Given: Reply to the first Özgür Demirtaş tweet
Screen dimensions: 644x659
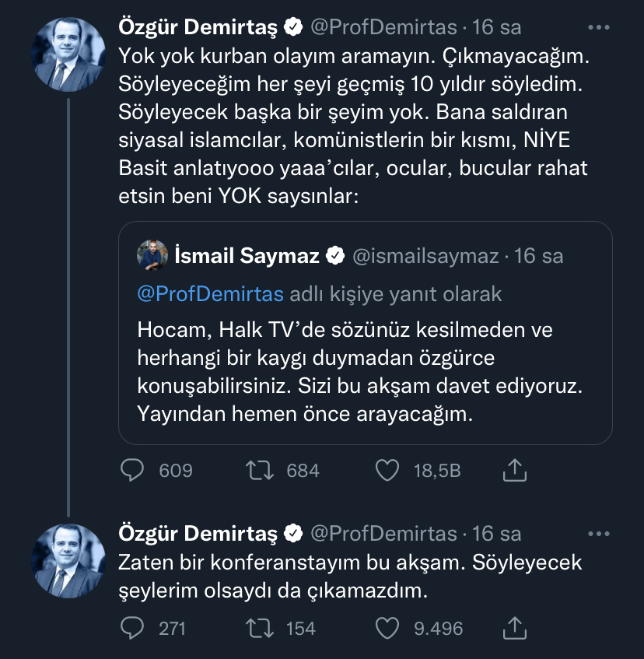Looking at the screenshot, I should (132, 470).
